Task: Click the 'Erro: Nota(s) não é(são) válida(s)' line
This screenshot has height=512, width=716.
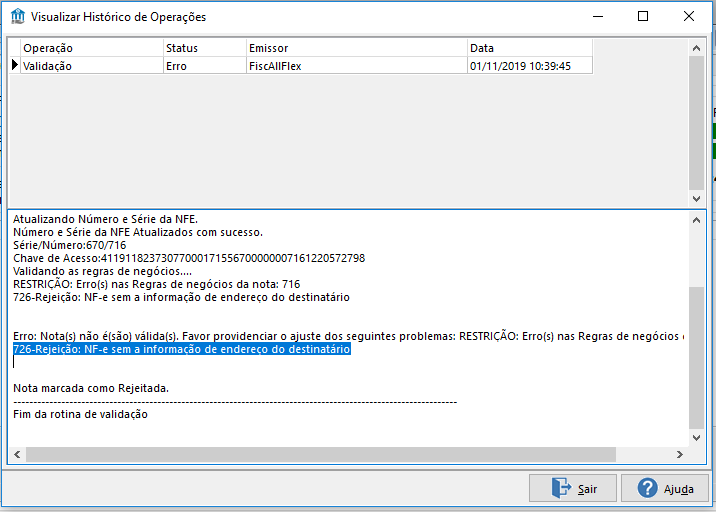Action: tap(349, 336)
